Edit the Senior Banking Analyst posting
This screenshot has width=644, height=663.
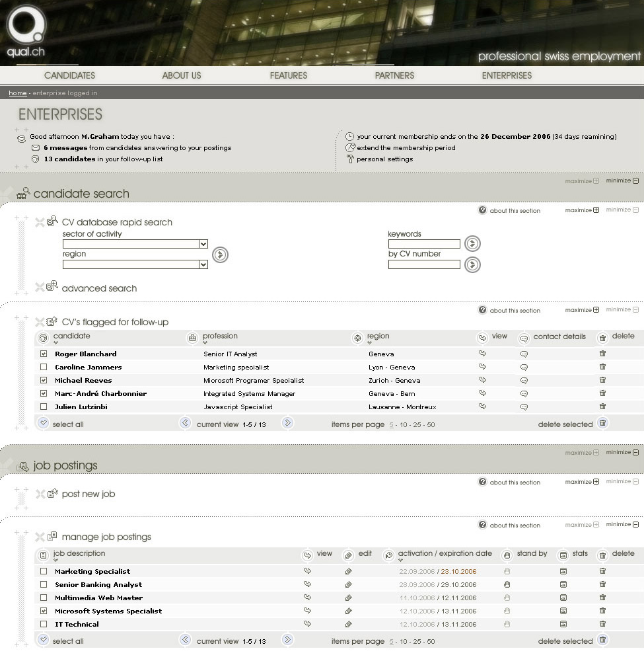[x=348, y=584]
